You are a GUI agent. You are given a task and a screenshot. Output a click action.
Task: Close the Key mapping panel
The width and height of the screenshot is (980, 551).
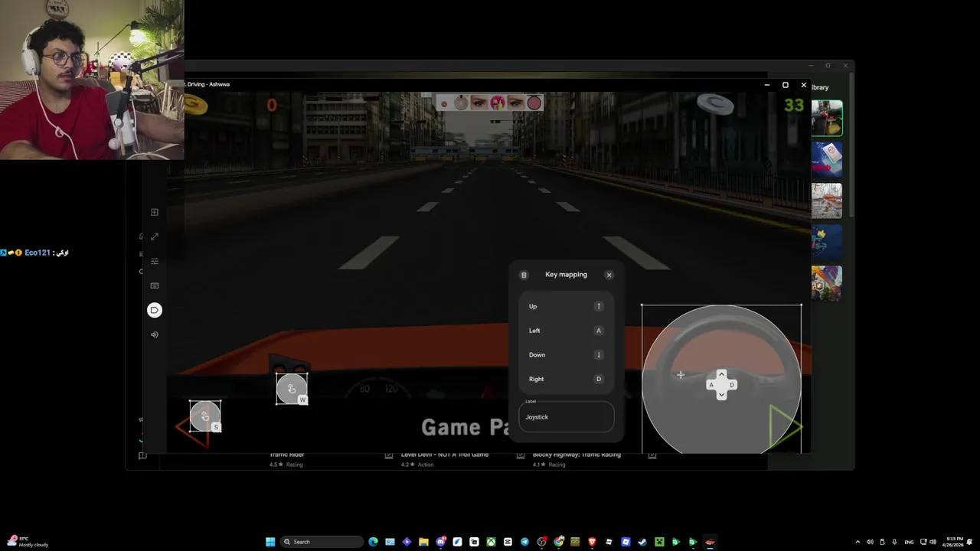coord(609,275)
